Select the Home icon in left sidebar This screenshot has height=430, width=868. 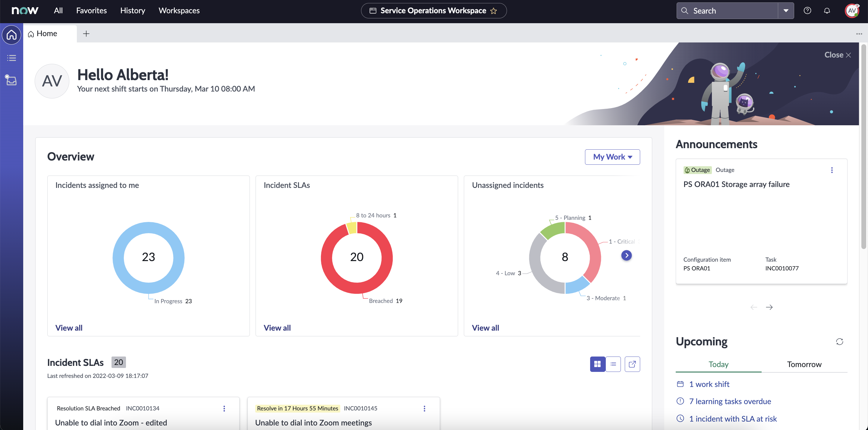(x=11, y=35)
